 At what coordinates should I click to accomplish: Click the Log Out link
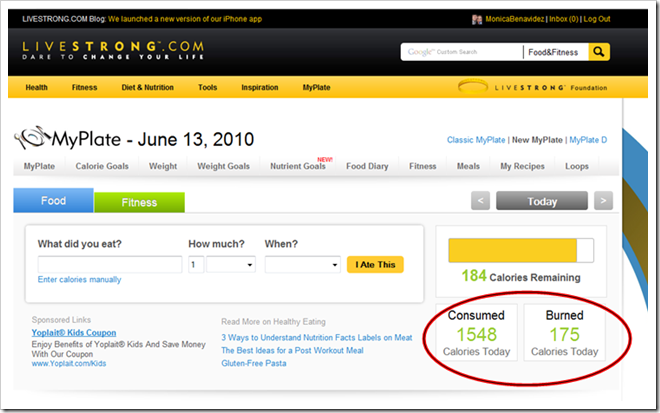click(597, 19)
